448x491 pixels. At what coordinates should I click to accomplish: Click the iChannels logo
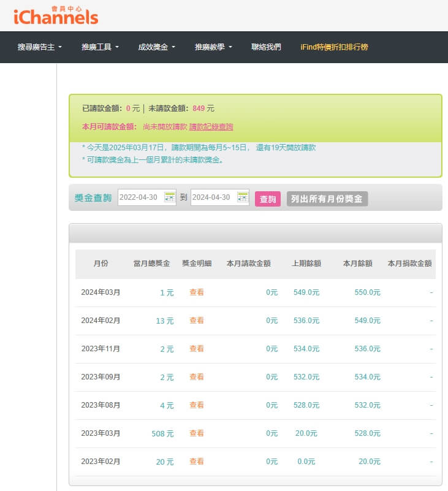(56, 15)
